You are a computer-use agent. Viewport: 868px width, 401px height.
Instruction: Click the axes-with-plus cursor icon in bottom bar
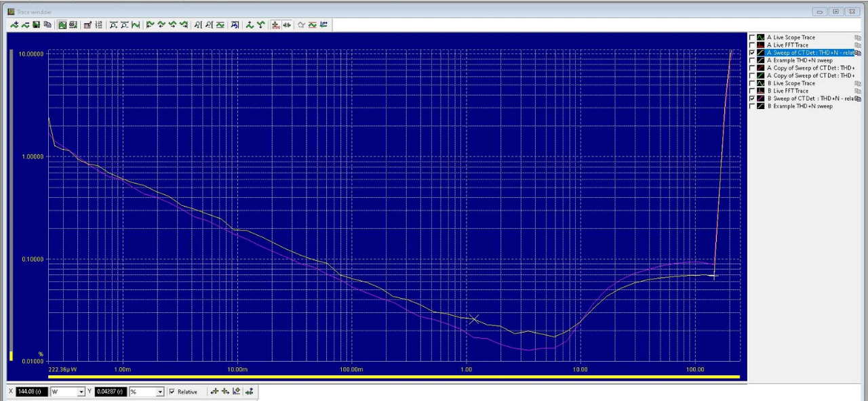pyautogui.click(x=236, y=392)
